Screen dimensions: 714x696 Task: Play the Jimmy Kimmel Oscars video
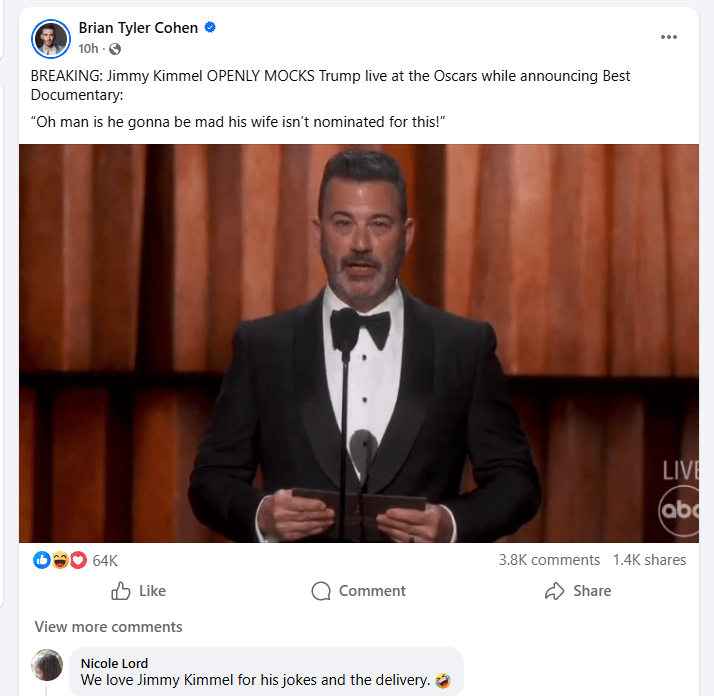coord(358,343)
